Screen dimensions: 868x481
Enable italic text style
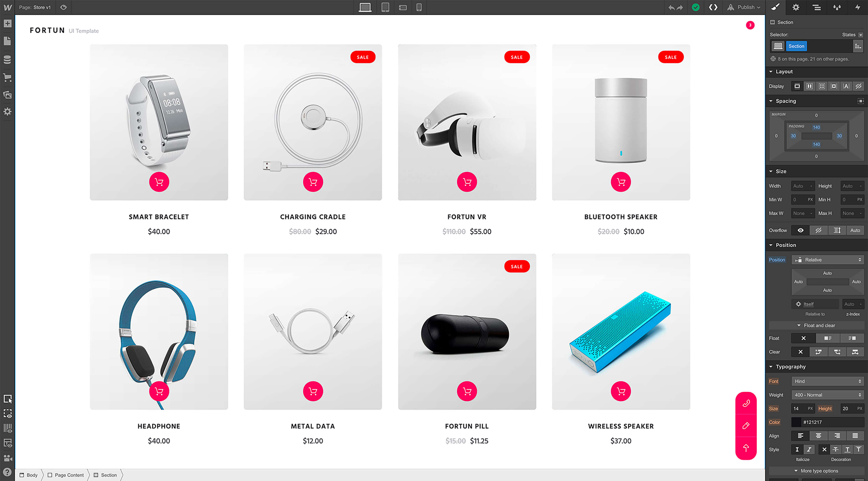tap(809, 449)
